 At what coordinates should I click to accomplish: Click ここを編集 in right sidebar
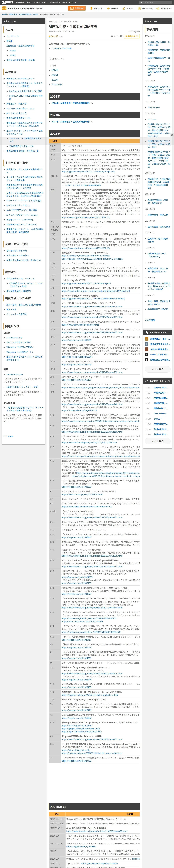pyautogui.click(x=150, y=320)
